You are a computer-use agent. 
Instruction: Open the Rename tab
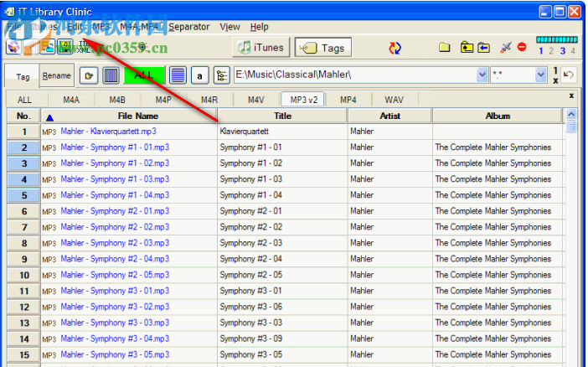click(x=57, y=76)
